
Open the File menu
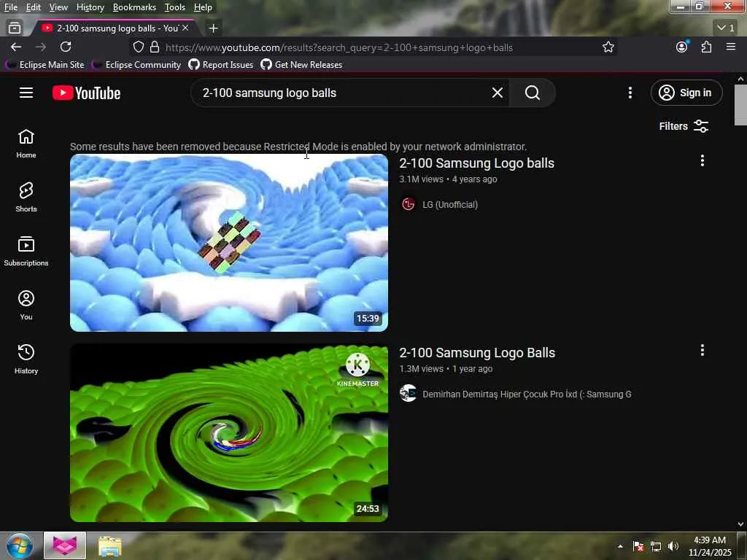pos(10,7)
